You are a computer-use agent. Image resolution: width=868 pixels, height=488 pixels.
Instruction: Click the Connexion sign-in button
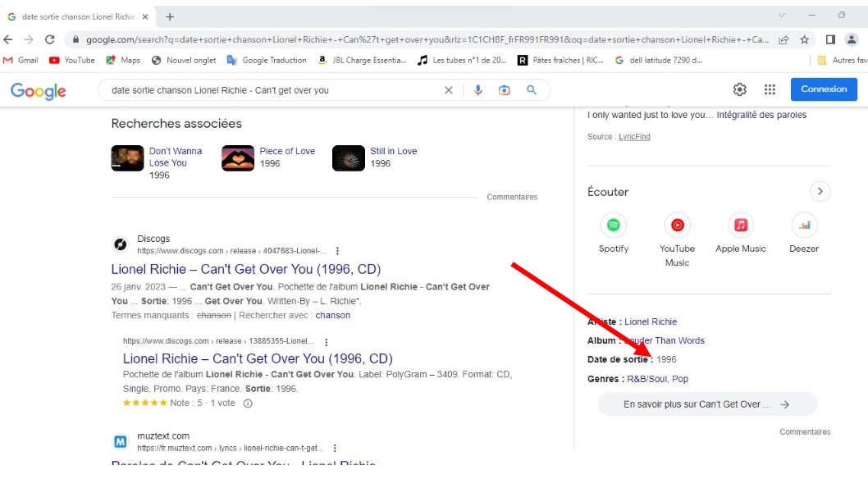(x=824, y=89)
